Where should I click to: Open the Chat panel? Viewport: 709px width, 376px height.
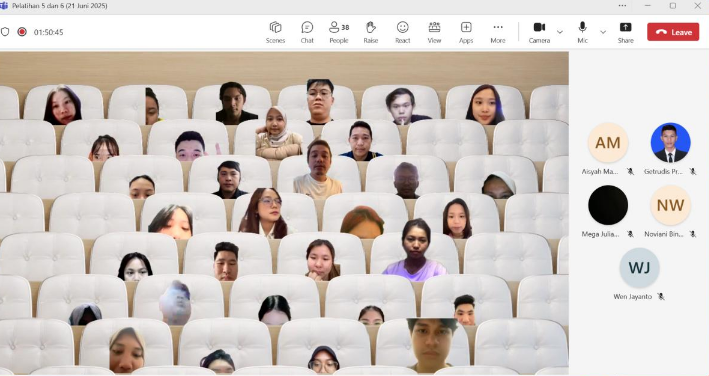307,32
